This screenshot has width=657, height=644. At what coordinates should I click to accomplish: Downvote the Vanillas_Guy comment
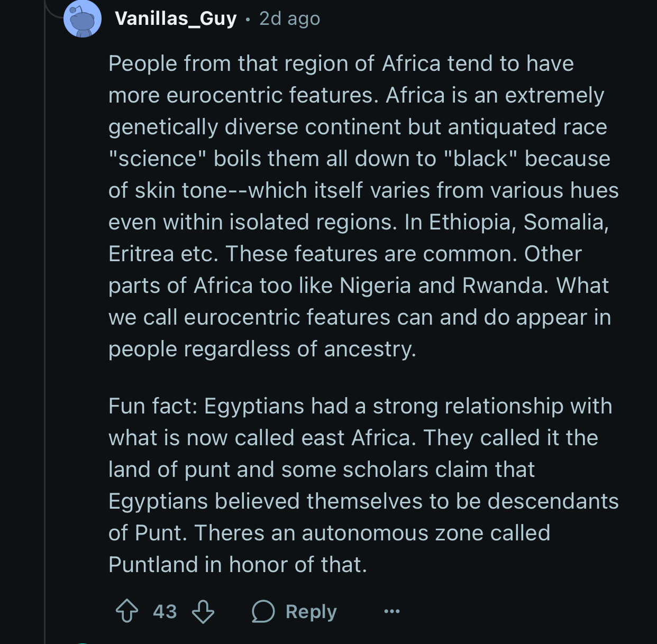203,611
